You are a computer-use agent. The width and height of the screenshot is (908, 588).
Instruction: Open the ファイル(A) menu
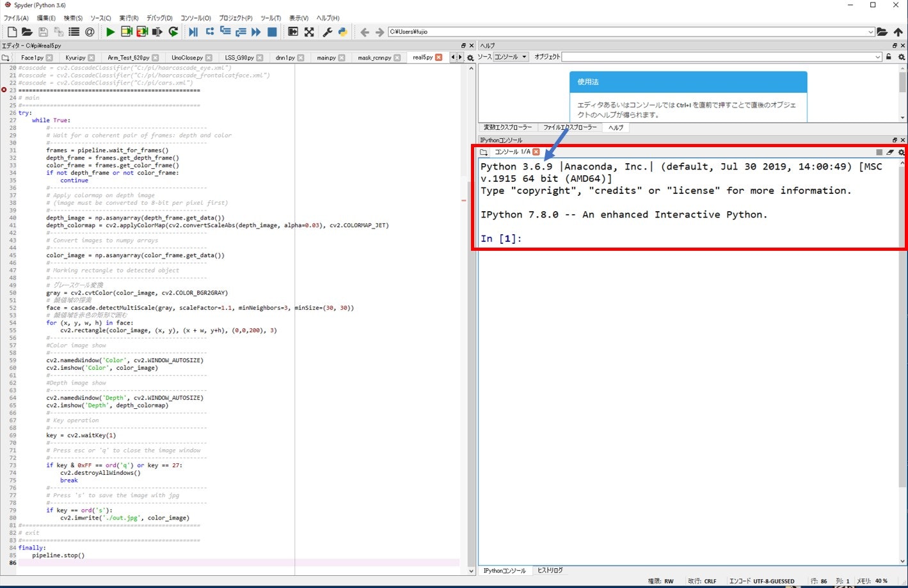click(x=16, y=18)
